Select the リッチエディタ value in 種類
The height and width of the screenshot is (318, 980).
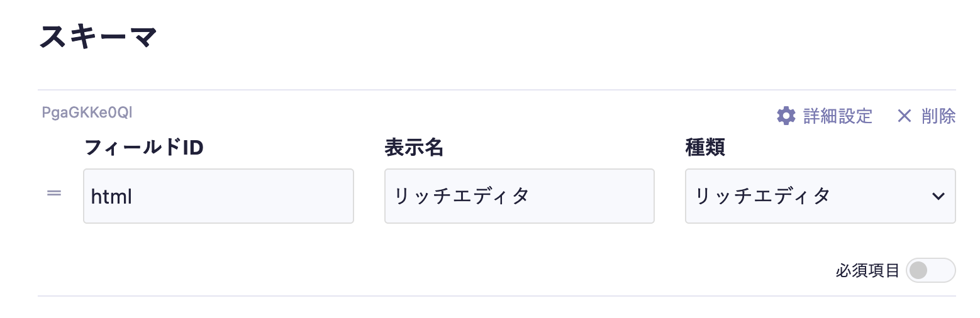point(762,196)
